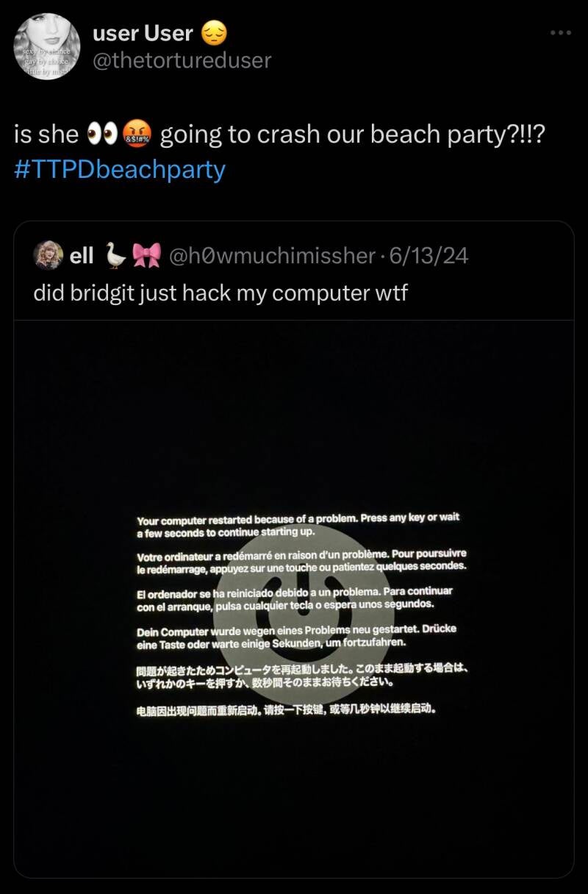Open the quoted tweet text about bridgit
Screen dimensions: 588x894
(x=220, y=293)
